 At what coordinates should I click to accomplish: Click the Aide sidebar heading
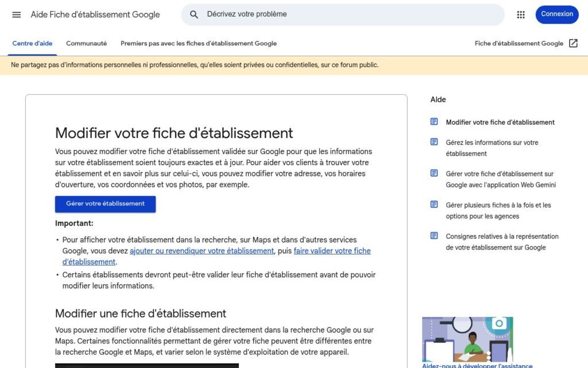[438, 99]
